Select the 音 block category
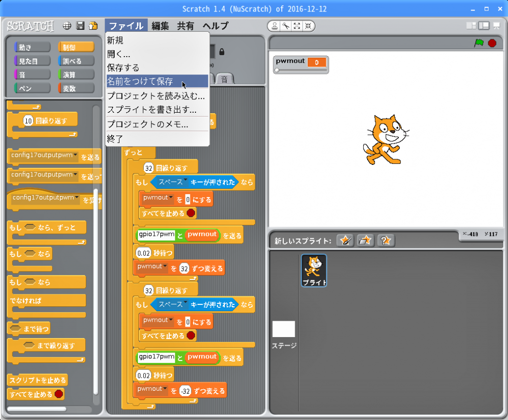Image resolution: width=508 pixels, height=420 pixels. pos(32,74)
